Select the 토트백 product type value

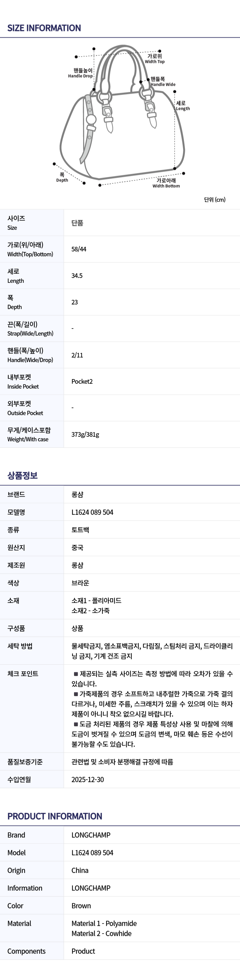coord(80,530)
